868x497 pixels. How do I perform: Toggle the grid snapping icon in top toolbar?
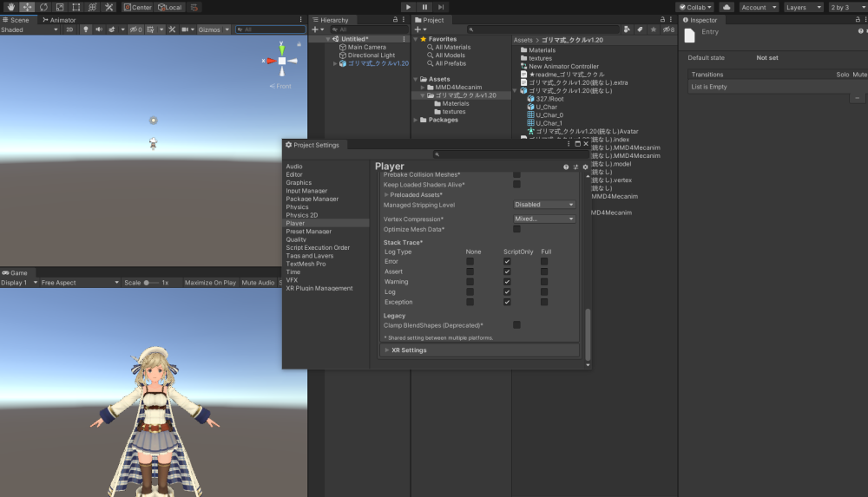pyautogui.click(x=194, y=7)
